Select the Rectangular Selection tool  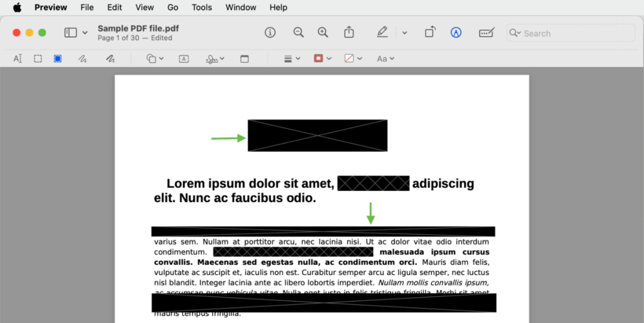(x=38, y=59)
